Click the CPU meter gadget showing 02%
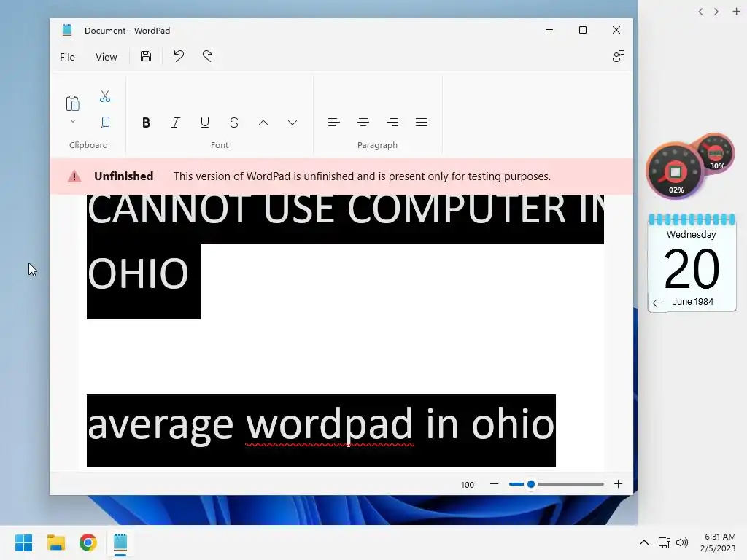Screen dimensions: 747x560 click(x=675, y=171)
